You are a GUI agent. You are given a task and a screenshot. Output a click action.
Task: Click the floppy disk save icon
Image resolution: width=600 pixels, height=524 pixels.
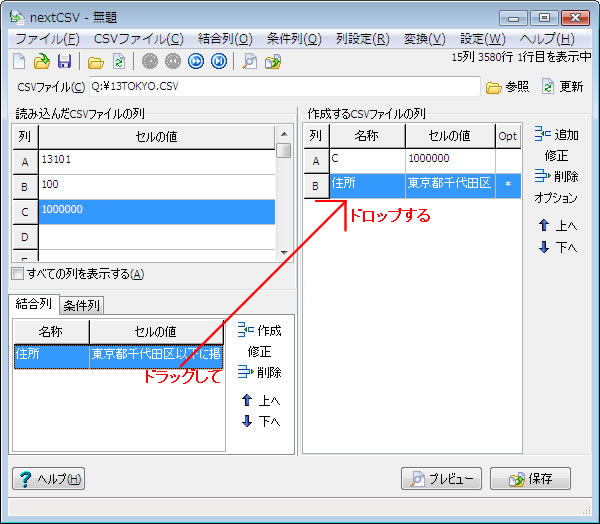click(x=62, y=62)
